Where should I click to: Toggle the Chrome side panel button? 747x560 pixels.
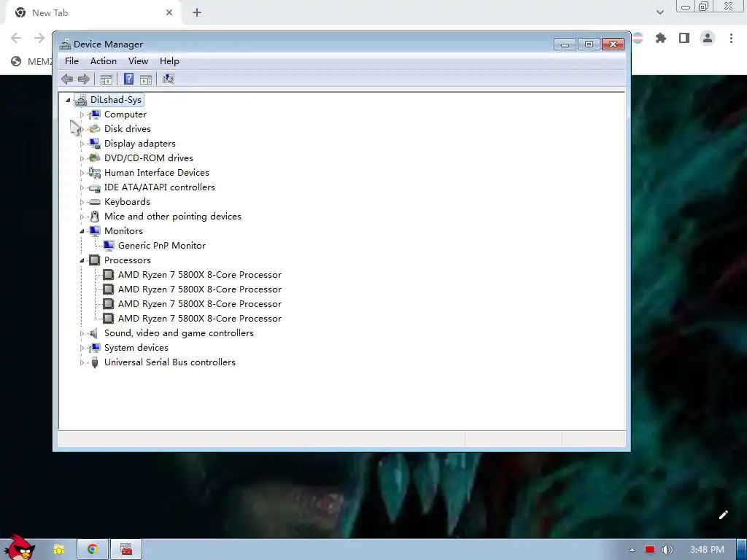click(684, 38)
